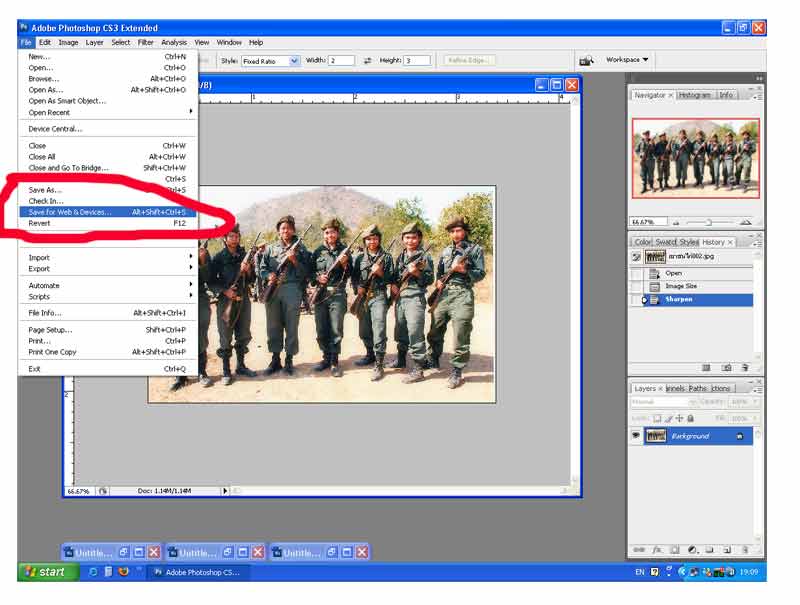Click the Navigator zoom in mountains icon
The image size is (800, 605).
click(745, 222)
